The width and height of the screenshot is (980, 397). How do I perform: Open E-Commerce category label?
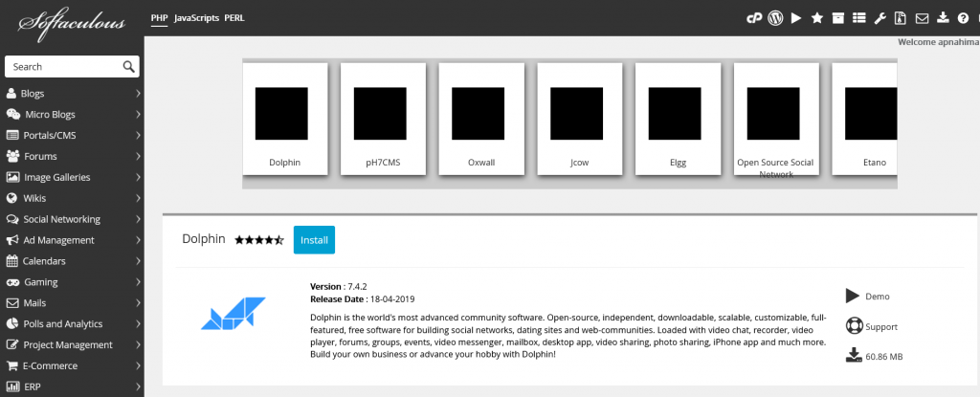tap(51, 365)
